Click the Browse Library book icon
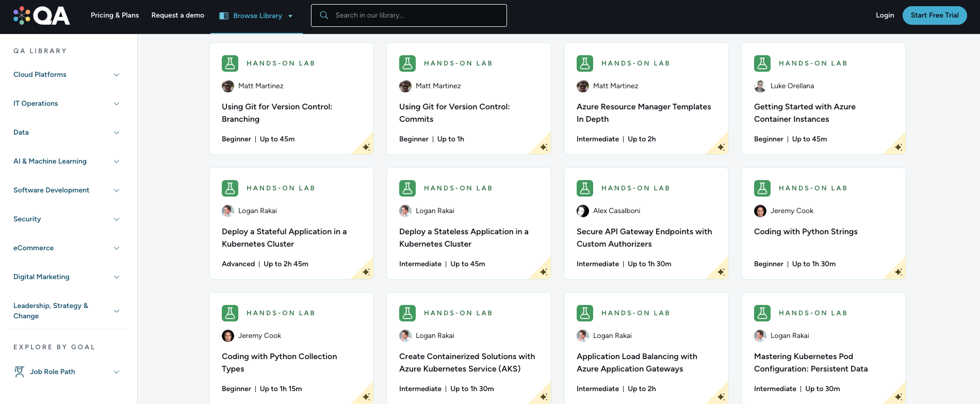Image resolution: width=980 pixels, height=404 pixels. click(224, 16)
